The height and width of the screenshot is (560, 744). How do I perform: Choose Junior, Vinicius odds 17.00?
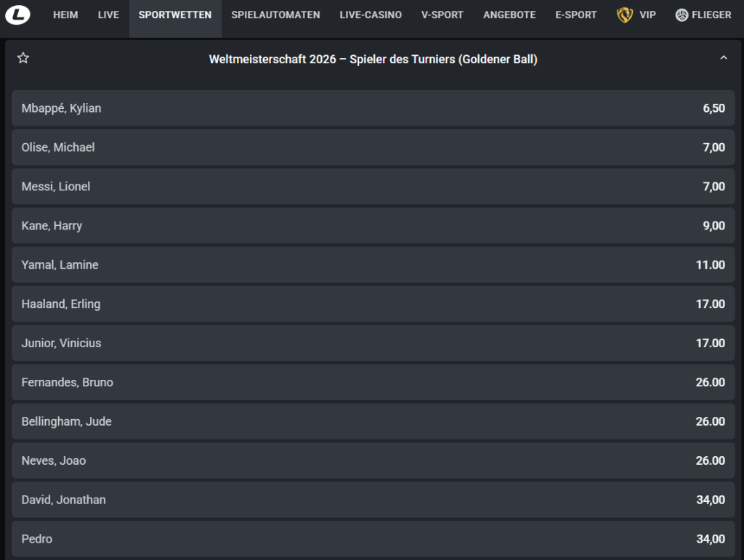coord(711,344)
